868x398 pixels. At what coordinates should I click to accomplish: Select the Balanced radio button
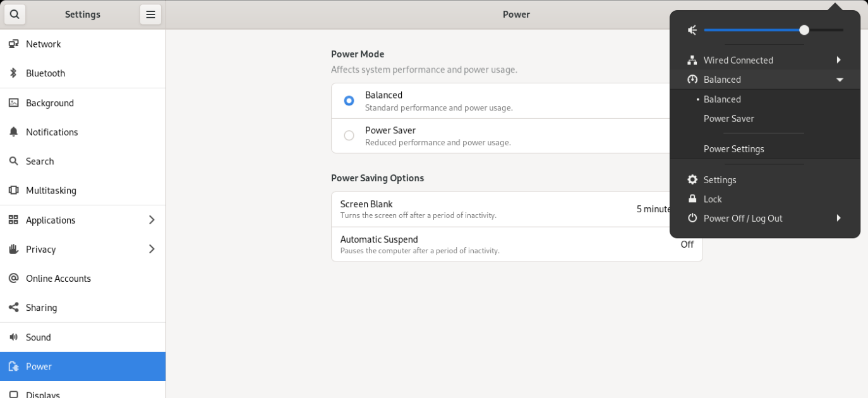point(349,100)
